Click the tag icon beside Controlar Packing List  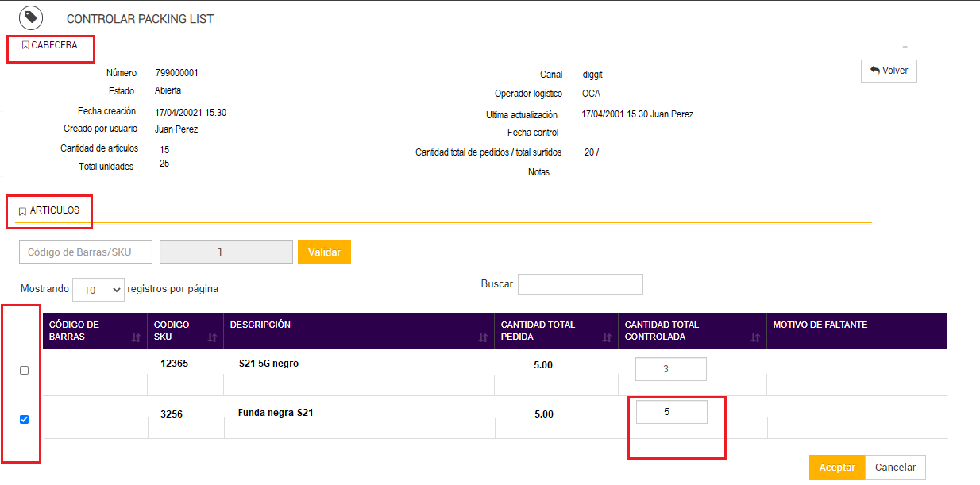pyautogui.click(x=31, y=17)
